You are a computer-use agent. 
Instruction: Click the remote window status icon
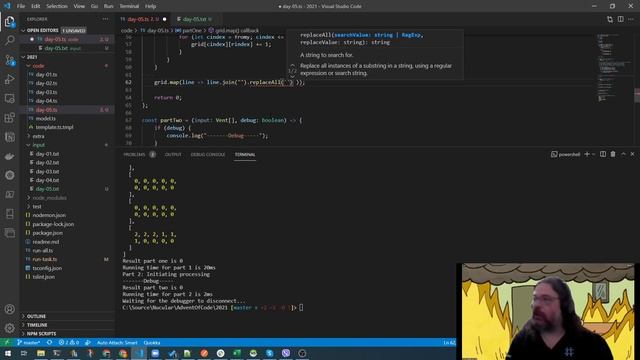[x=7, y=342]
